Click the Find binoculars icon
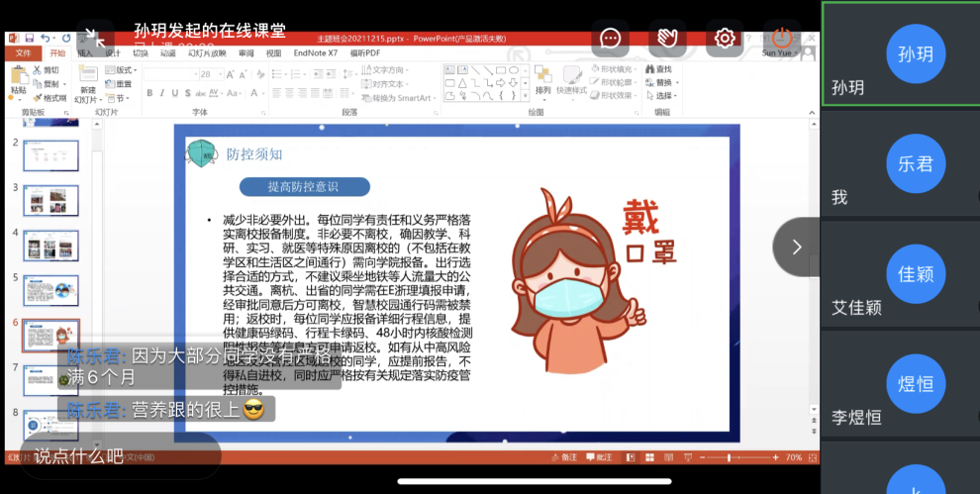The image size is (980, 494). 650,69
